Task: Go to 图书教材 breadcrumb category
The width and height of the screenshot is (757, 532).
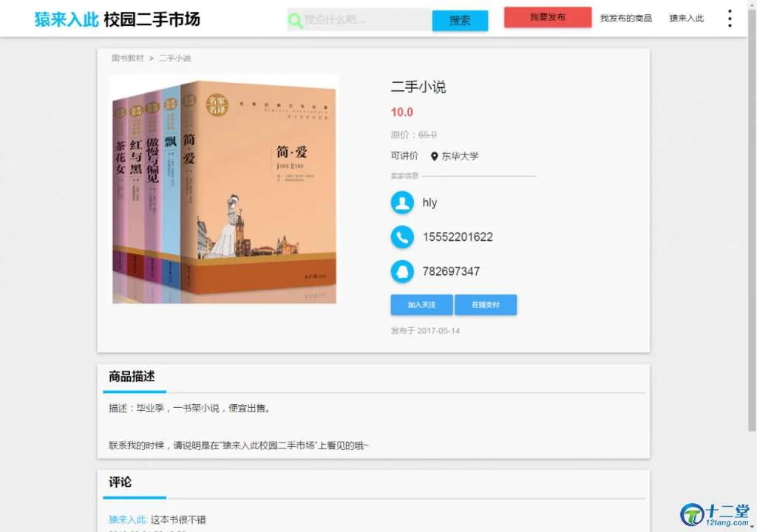Action: [127, 58]
